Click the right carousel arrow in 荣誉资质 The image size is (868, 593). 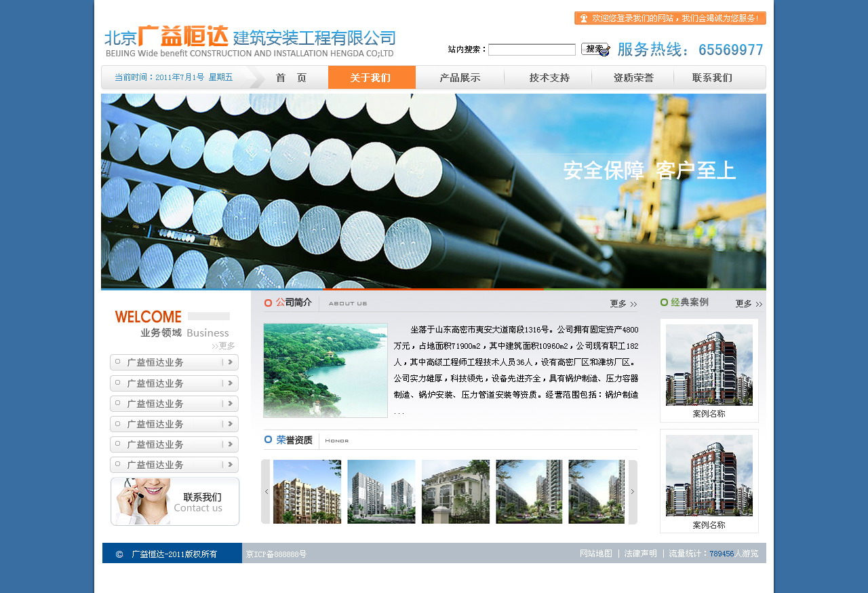click(x=633, y=492)
